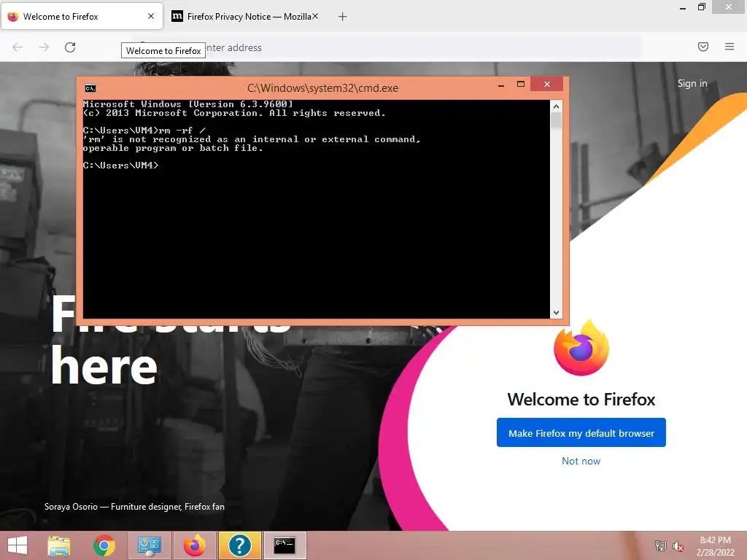Minimize the Firefox browser window
The image size is (747, 560).
pyautogui.click(x=683, y=7)
